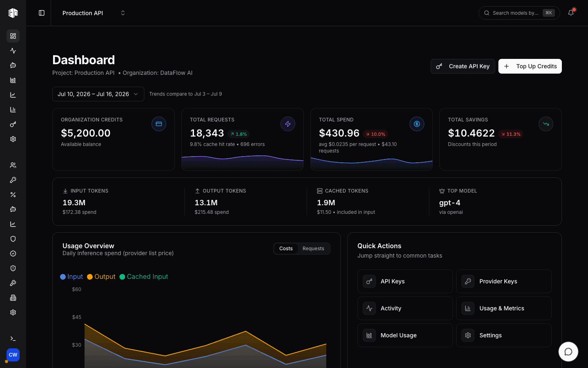
Task: Click the credit card icon in Organization Credits
Action: [159, 124]
